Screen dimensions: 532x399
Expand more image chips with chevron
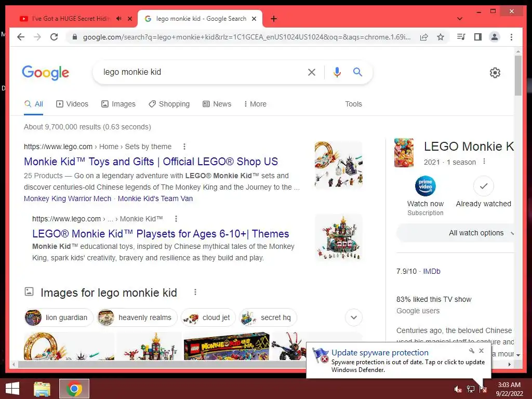click(x=353, y=317)
